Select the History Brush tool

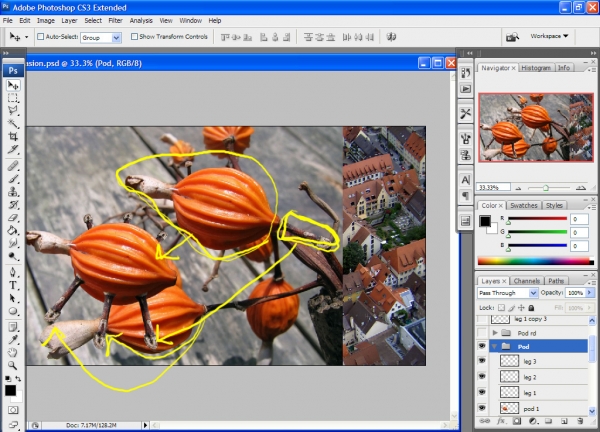click(x=13, y=205)
